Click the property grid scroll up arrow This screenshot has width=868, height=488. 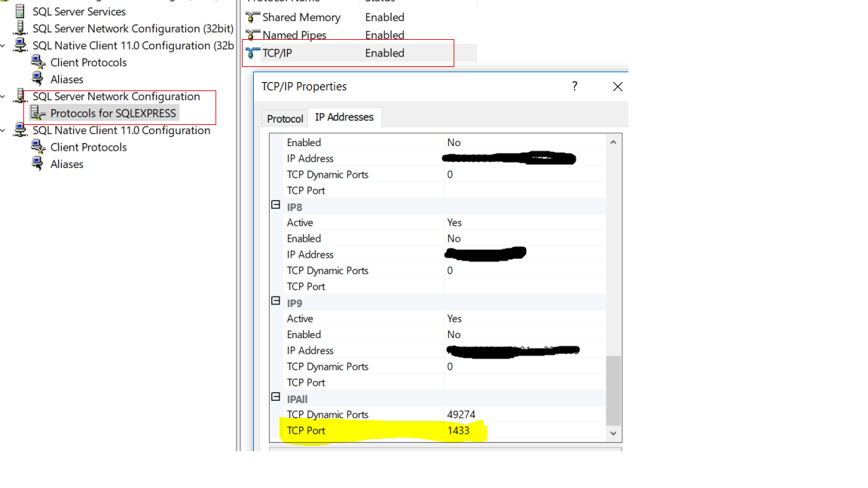[x=613, y=142]
